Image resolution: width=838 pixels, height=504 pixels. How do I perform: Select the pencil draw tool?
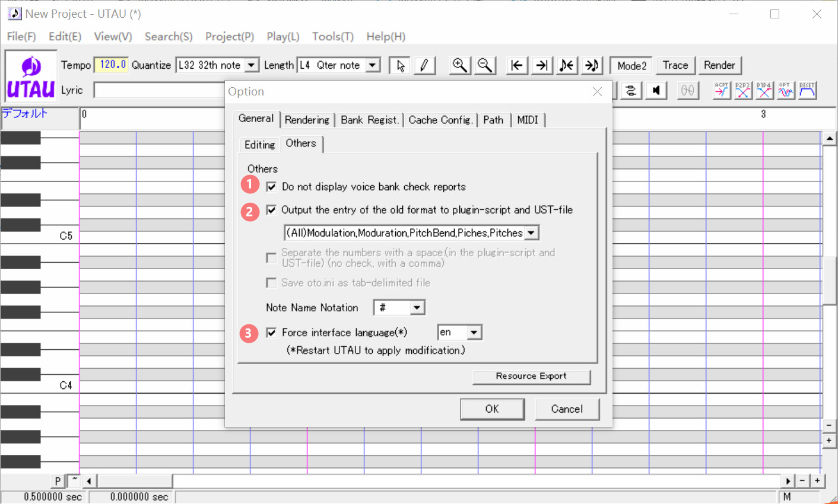(424, 65)
